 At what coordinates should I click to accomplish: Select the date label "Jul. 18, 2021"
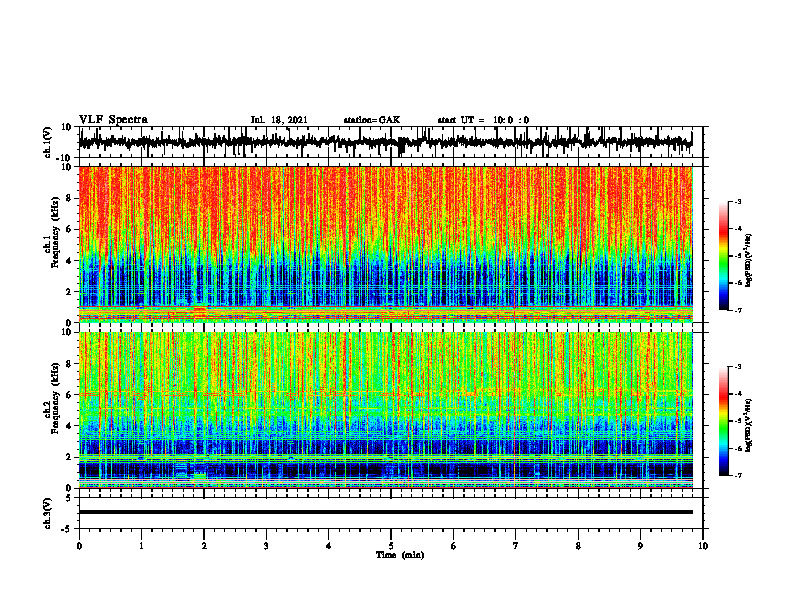click(279, 120)
